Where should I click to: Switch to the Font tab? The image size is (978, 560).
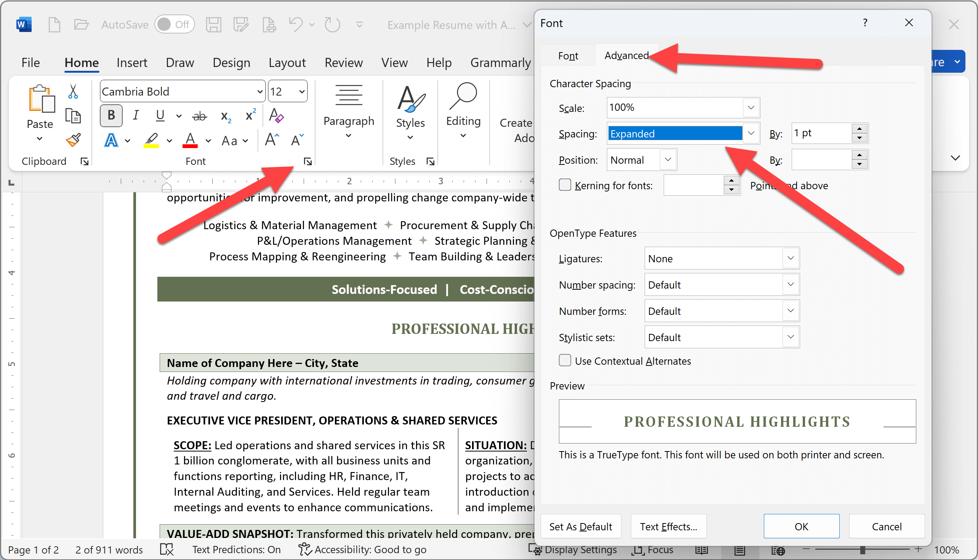(568, 56)
